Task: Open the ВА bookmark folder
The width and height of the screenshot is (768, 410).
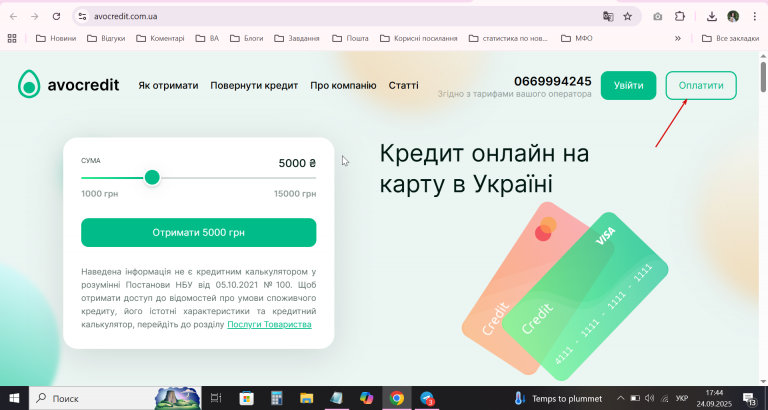Action: [x=207, y=38]
